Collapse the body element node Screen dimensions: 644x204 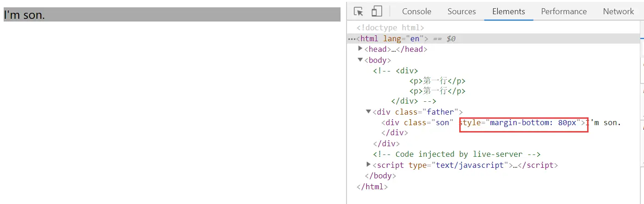tap(361, 60)
